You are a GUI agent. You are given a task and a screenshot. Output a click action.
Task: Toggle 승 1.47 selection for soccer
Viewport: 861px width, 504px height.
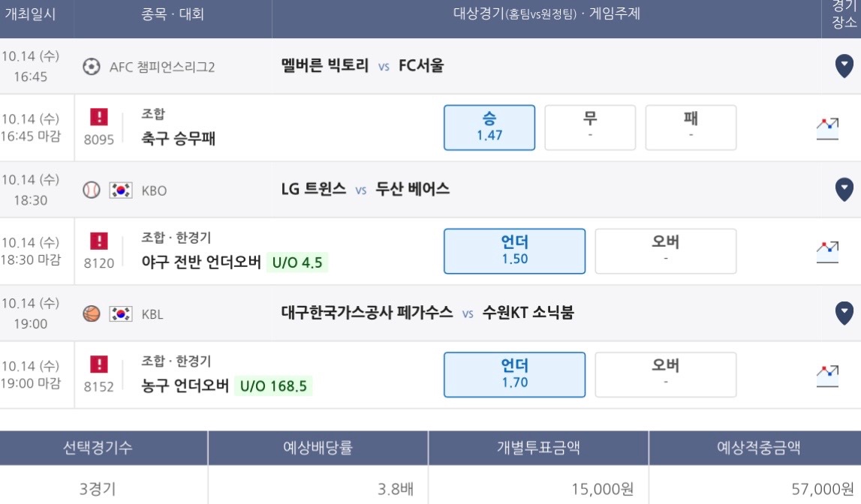pyautogui.click(x=489, y=127)
